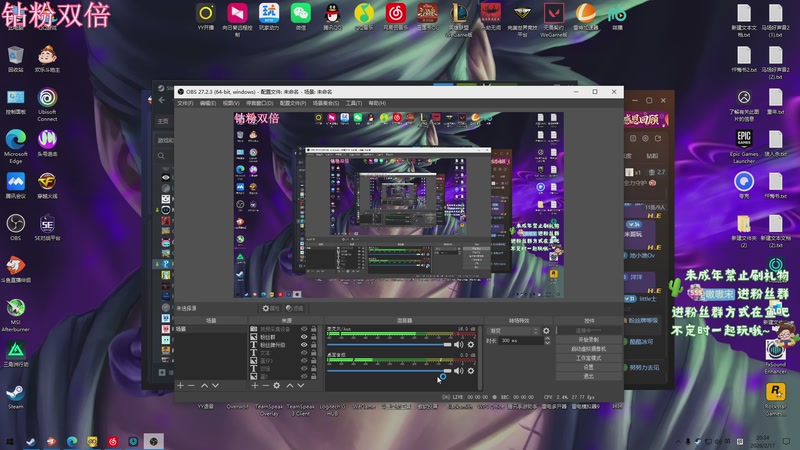
Task: Switch to Steam in the taskbar
Action: [x=31, y=441]
